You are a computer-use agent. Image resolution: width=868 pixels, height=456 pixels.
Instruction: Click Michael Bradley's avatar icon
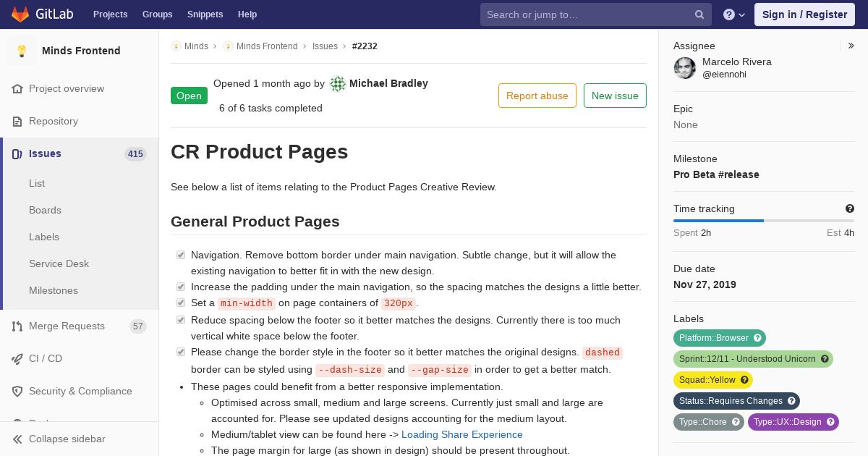coord(338,84)
